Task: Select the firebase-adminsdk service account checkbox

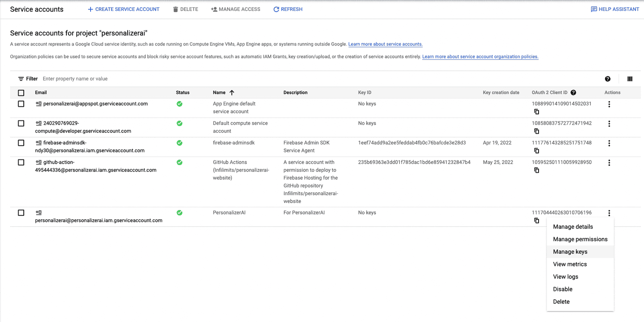Action: click(21, 143)
